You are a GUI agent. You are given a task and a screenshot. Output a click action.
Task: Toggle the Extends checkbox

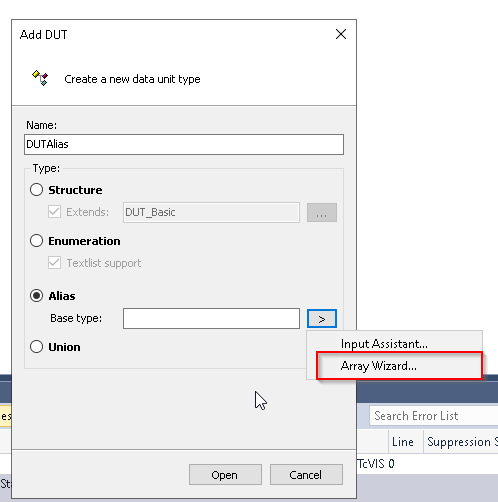(54, 212)
